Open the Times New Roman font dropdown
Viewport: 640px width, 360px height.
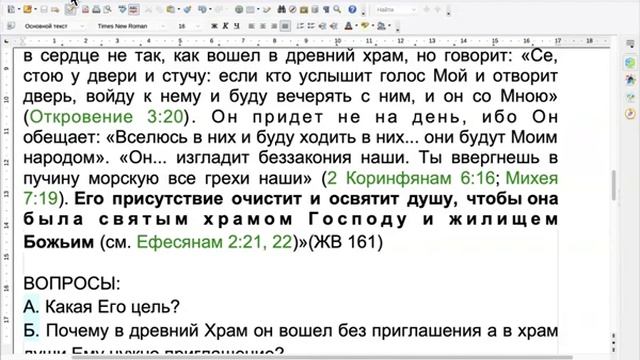[163, 26]
